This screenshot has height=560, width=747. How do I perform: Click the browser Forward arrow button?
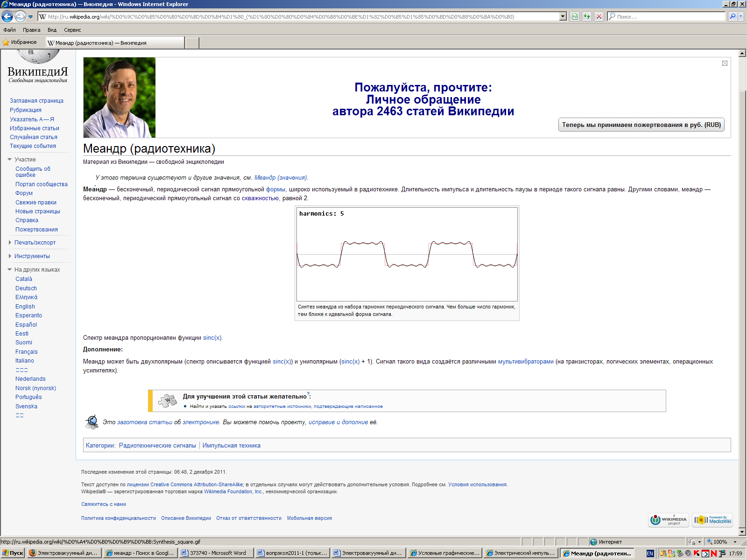click(x=20, y=16)
